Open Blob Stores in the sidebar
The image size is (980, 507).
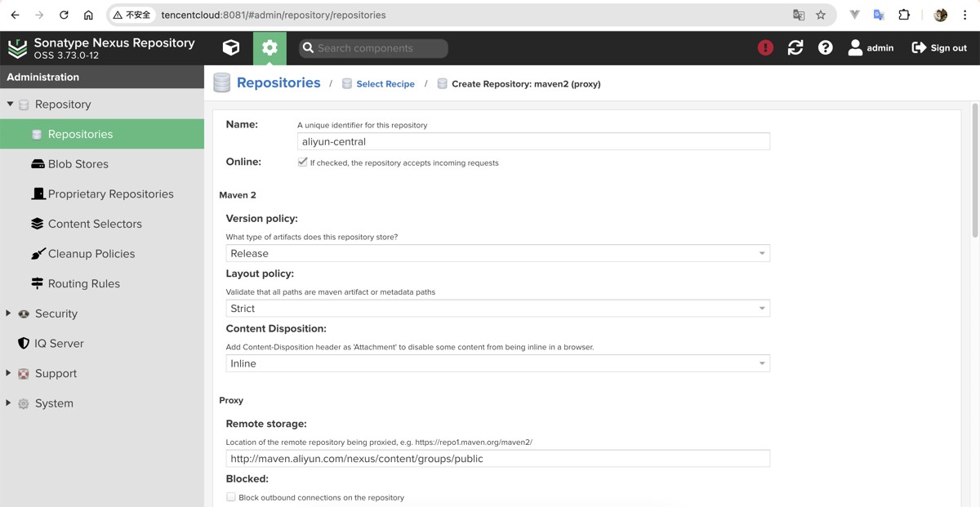(78, 164)
